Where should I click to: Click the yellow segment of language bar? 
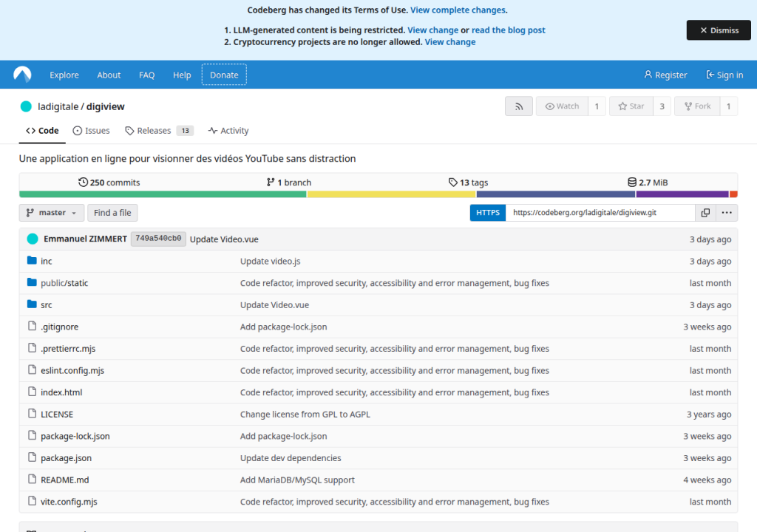pyautogui.click(x=392, y=194)
